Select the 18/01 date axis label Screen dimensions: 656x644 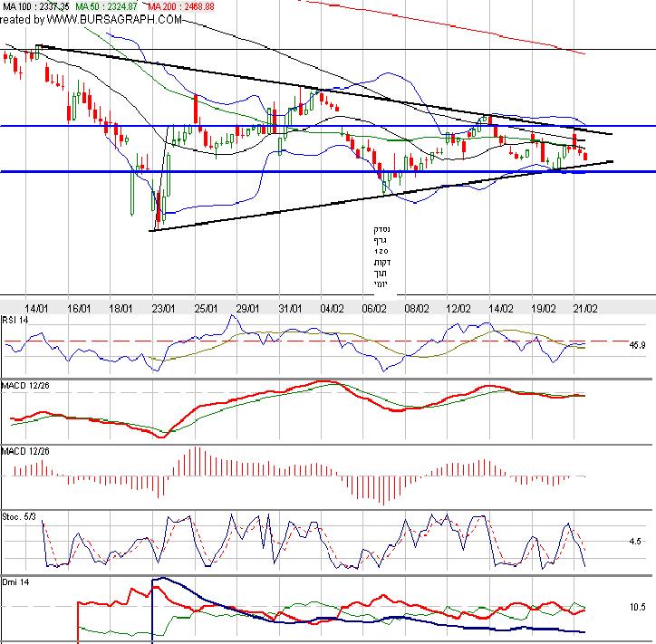121,309
